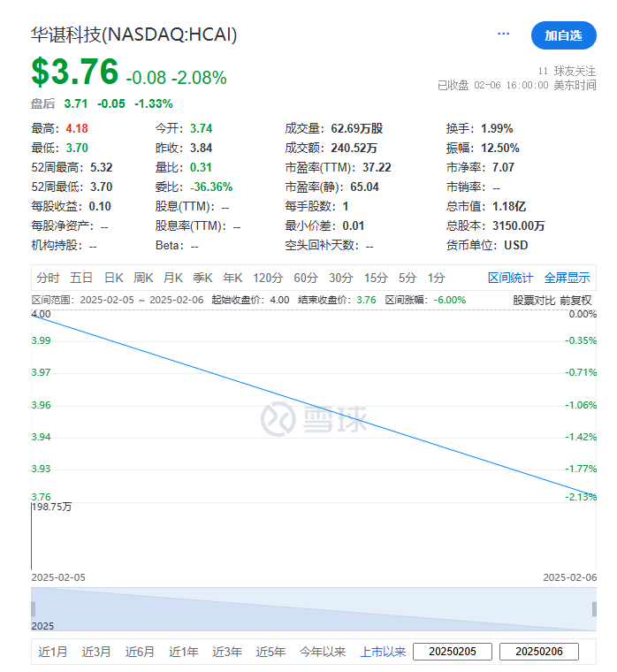Click the 最低 value 3.70
The width and height of the screenshot is (617, 672).
[77, 148]
